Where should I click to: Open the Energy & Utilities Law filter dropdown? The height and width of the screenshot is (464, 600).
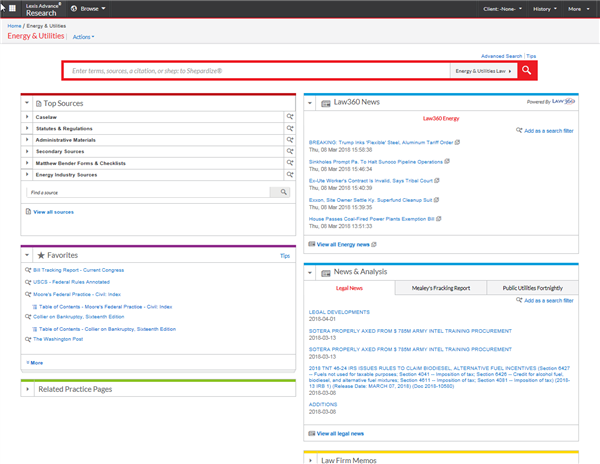[x=484, y=71]
